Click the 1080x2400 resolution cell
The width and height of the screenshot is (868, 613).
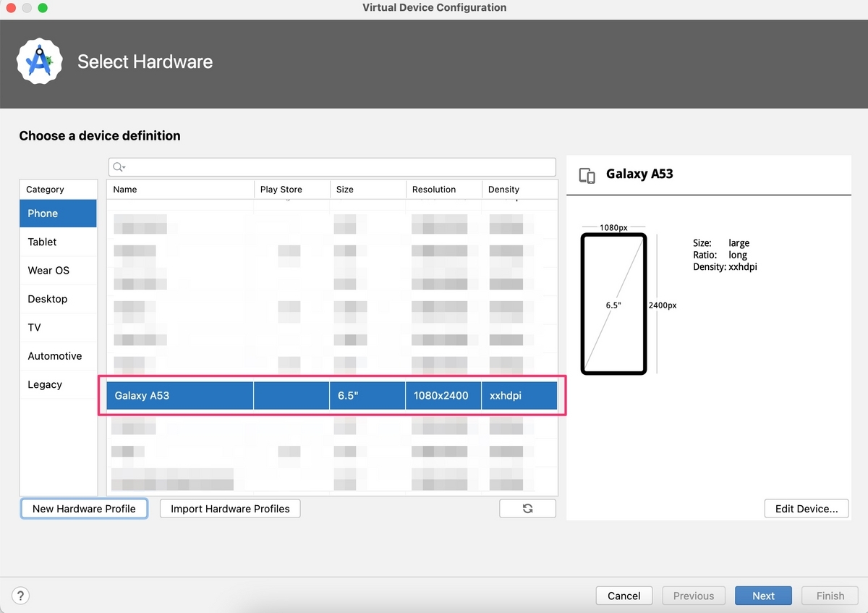coord(443,396)
